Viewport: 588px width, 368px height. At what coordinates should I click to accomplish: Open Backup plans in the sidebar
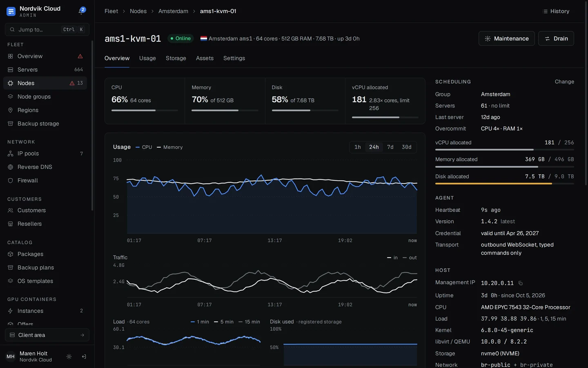point(45,267)
